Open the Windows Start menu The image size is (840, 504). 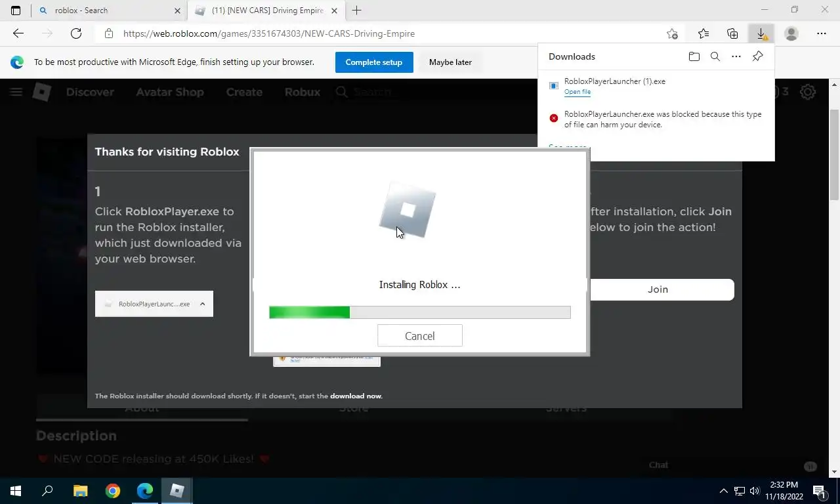coord(16,490)
